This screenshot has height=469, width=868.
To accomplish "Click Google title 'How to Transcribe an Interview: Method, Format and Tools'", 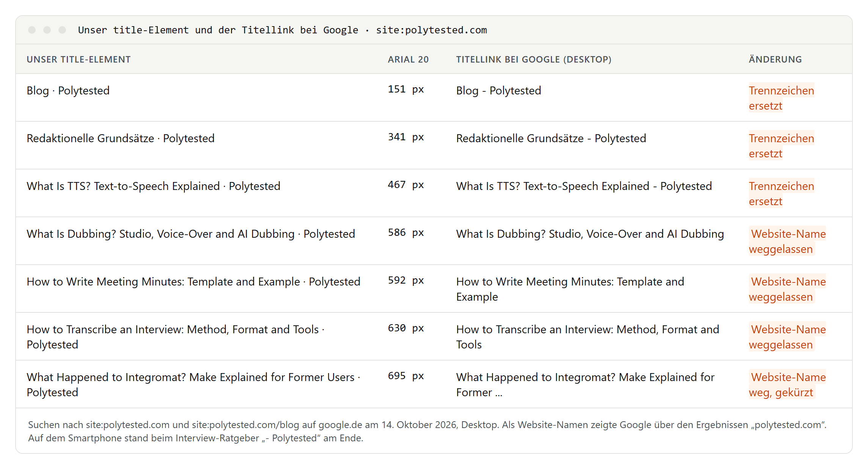I will tap(588, 337).
